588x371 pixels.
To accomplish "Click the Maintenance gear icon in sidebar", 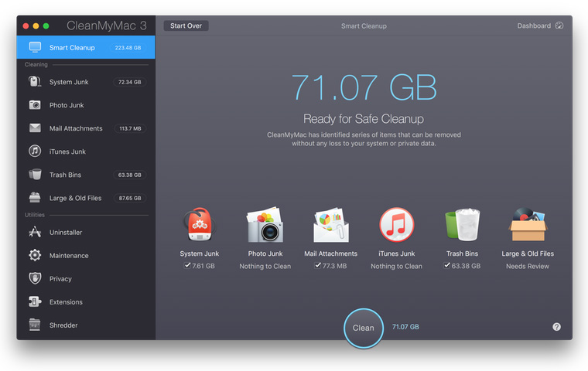I will point(35,255).
